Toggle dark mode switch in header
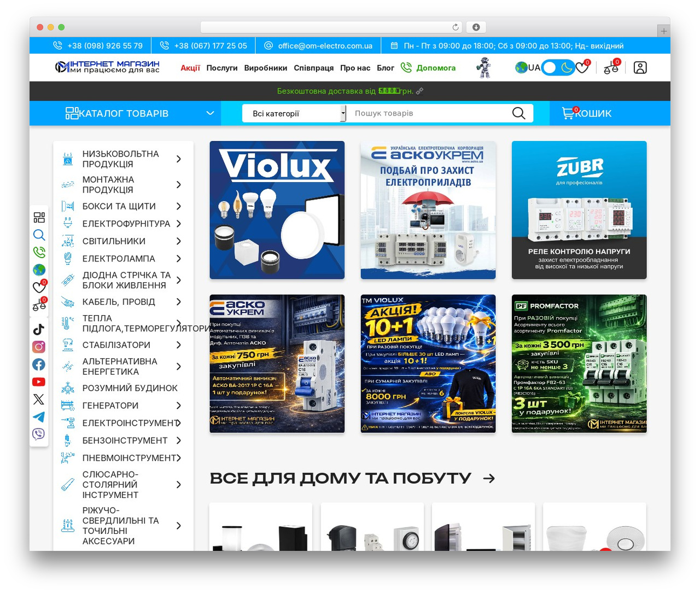Screen dimensions: 700x593 (558, 67)
